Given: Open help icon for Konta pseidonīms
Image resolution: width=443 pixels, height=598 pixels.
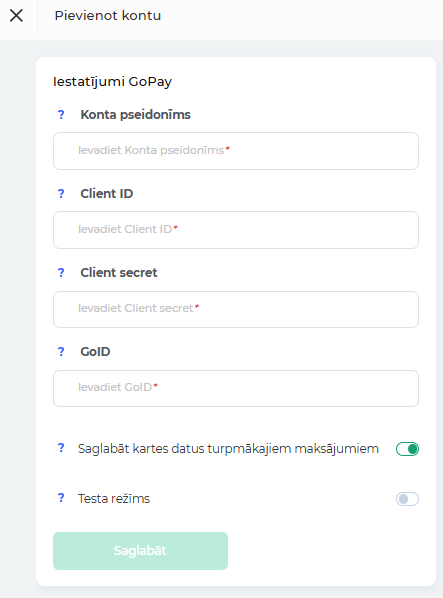Looking at the screenshot, I should click(x=61, y=114).
